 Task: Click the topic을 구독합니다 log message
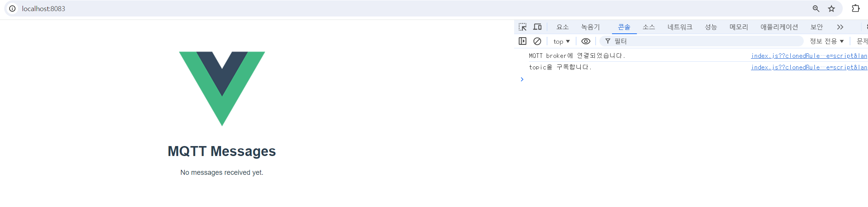560,67
